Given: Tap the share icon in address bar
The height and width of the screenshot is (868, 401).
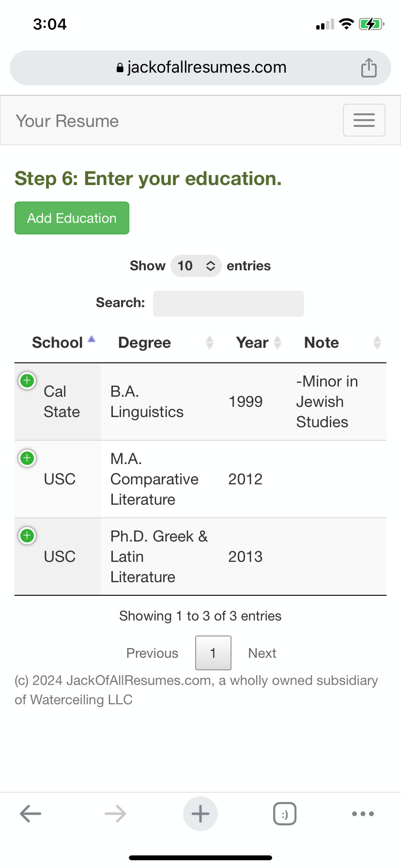Looking at the screenshot, I should tap(369, 68).
